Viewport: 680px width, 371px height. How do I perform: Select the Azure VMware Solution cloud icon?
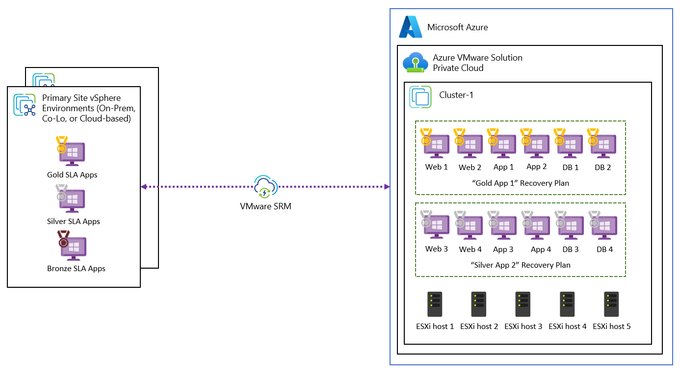415,62
